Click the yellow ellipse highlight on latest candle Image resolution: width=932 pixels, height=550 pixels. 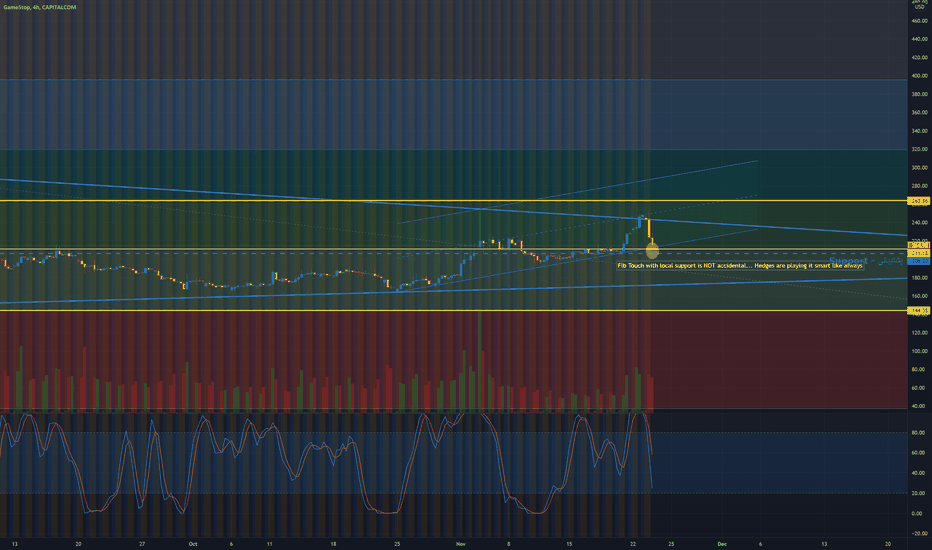[x=652, y=251]
